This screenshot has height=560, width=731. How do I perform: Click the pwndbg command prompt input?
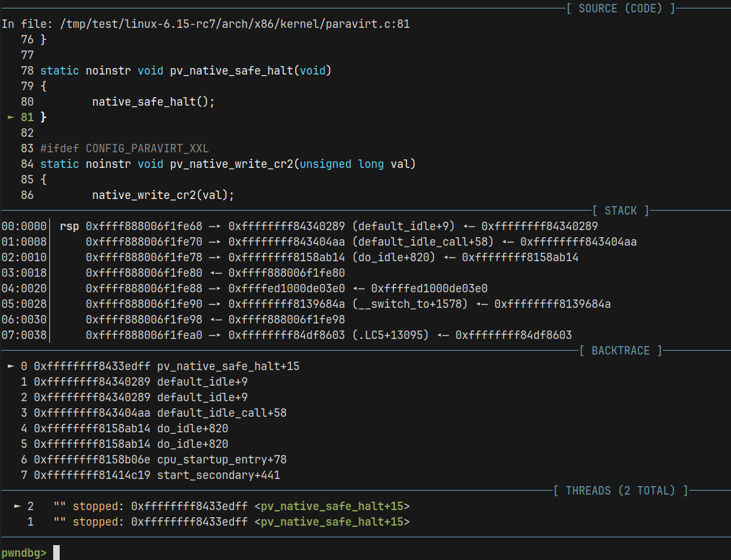pos(56,553)
